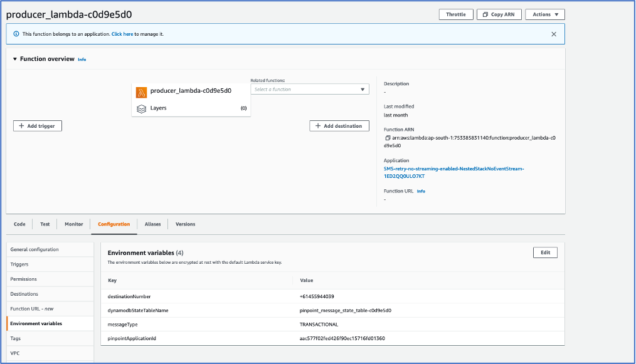The height and width of the screenshot is (364, 636).
Task: Switch to the Aliases tab
Action: [x=152, y=224]
